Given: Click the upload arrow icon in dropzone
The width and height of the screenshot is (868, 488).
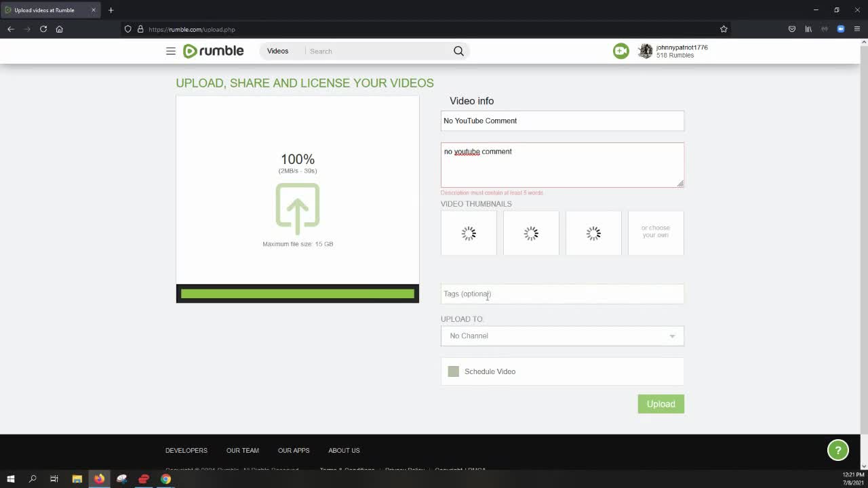Looking at the screenshot, I should tap(298, 209).
